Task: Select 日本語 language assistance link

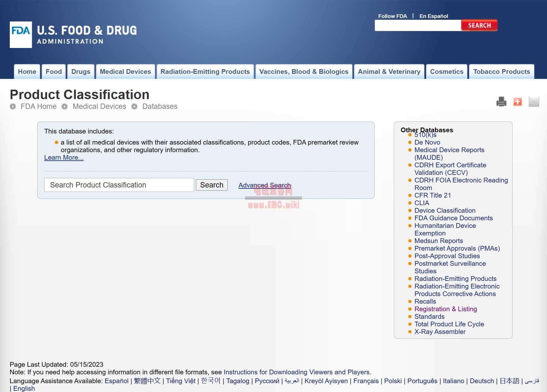Action: click(x=509, y=381)
